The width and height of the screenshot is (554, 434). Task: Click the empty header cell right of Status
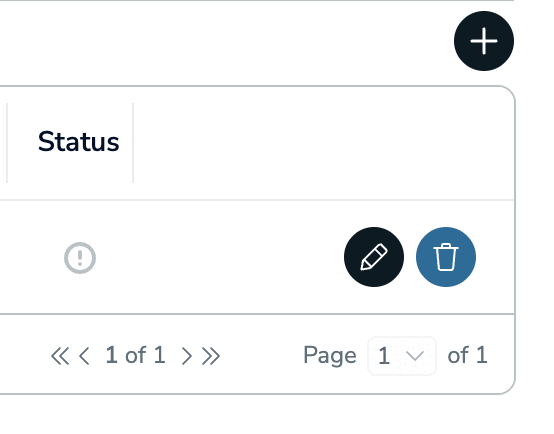323,143
